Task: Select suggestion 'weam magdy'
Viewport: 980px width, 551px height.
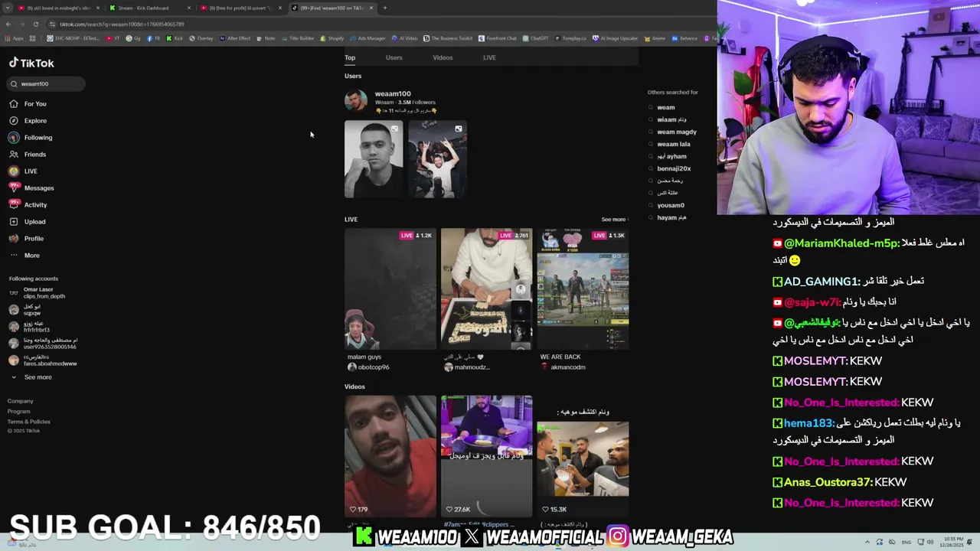Action: (x=677, y=132)
